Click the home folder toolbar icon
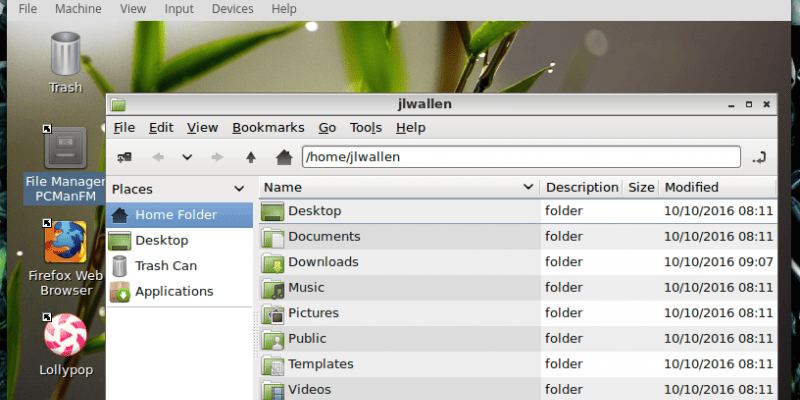 (284, 157)
